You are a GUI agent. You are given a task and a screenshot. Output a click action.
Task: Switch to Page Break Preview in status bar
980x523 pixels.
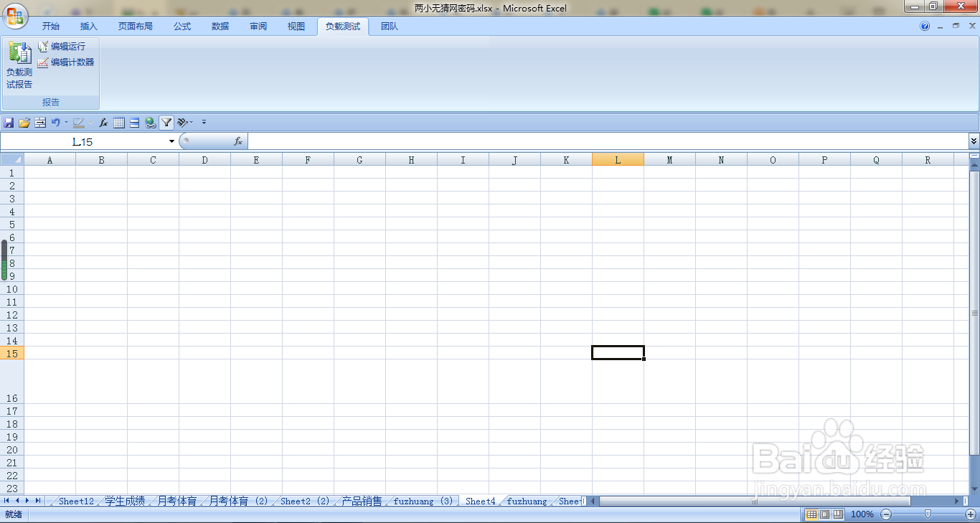pyautogui.click(x=837, y=514)
